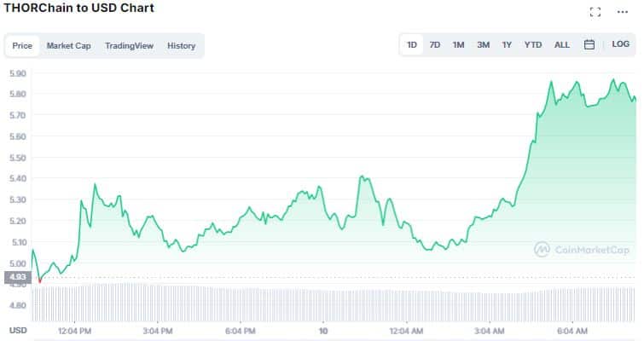Click the 12:04 PM time axis label

(x=74, y=331)
